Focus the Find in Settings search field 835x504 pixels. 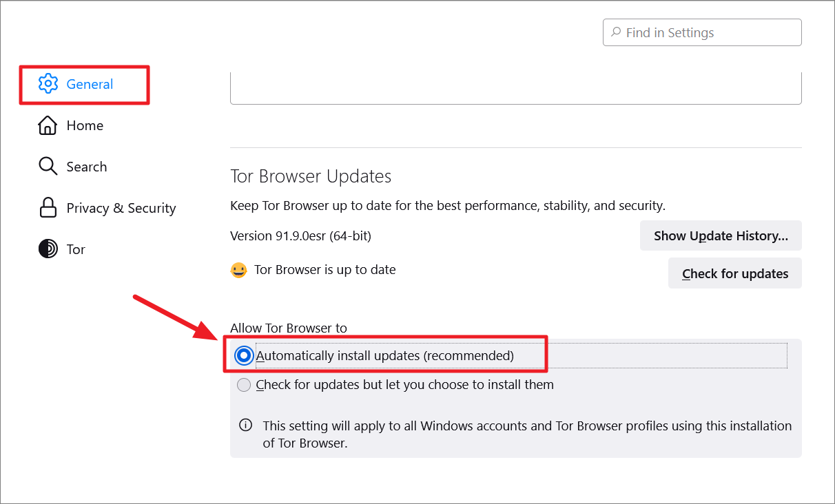pos(702,32)
